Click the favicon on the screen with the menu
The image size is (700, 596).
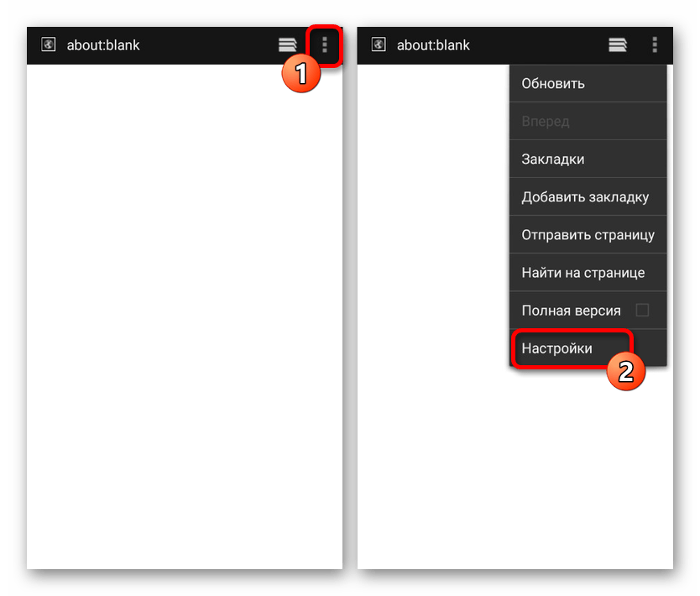coord(379,45)
